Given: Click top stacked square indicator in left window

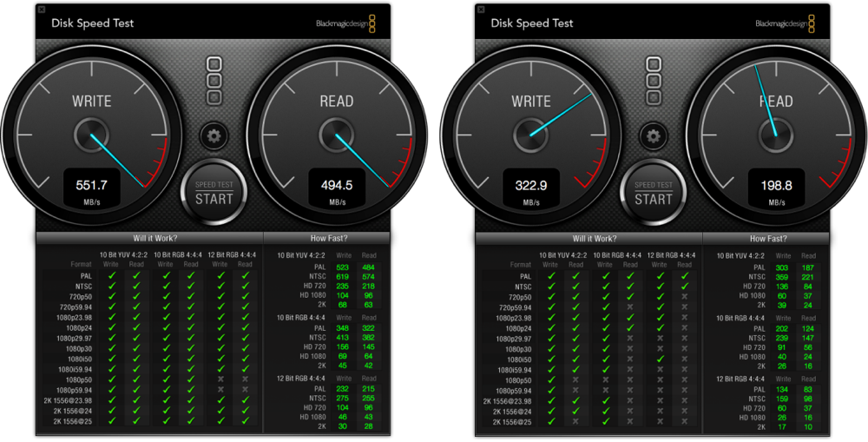Looking at the screenshot, I should click(214, 64).
